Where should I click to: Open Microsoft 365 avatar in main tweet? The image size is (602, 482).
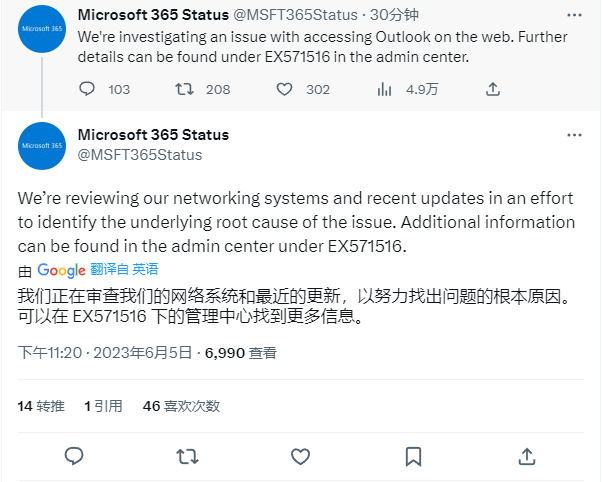(x=42, y=146)
